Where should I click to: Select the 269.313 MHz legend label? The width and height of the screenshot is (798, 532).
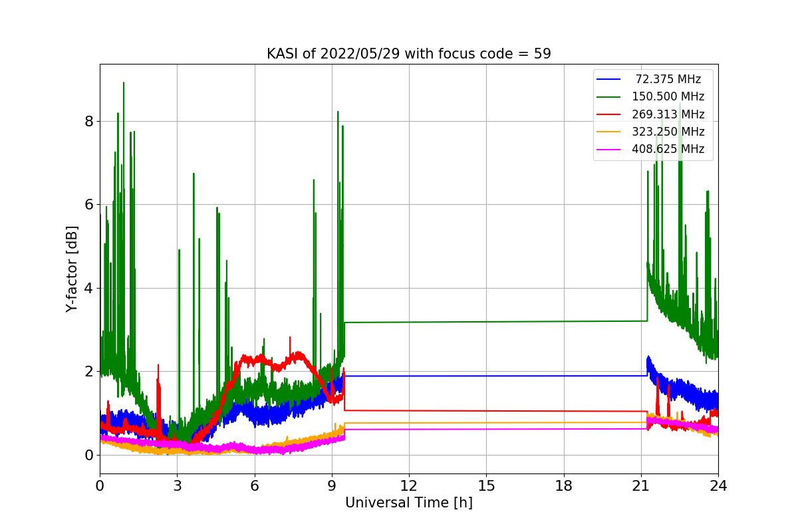(668, 114)
